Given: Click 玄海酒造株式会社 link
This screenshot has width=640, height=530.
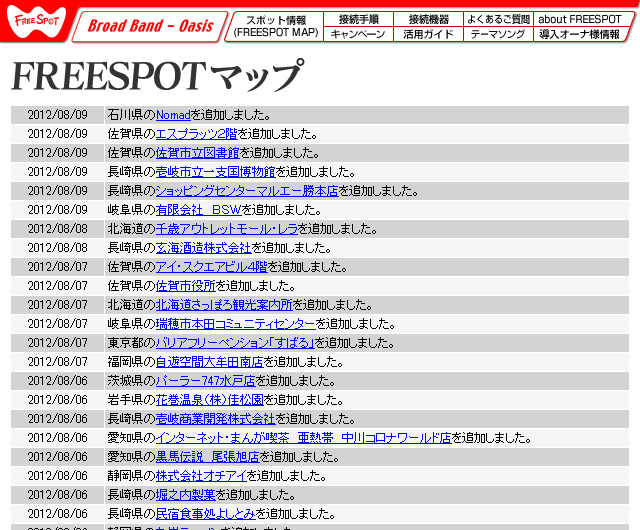Looking at the screenshot, I should tap(203, 248).
